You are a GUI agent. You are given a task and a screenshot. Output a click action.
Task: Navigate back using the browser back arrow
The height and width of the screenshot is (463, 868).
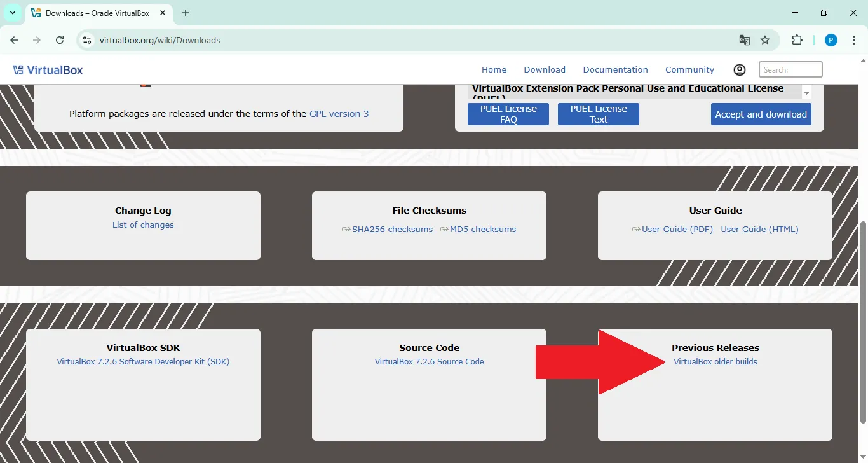(x=14, y=39)
